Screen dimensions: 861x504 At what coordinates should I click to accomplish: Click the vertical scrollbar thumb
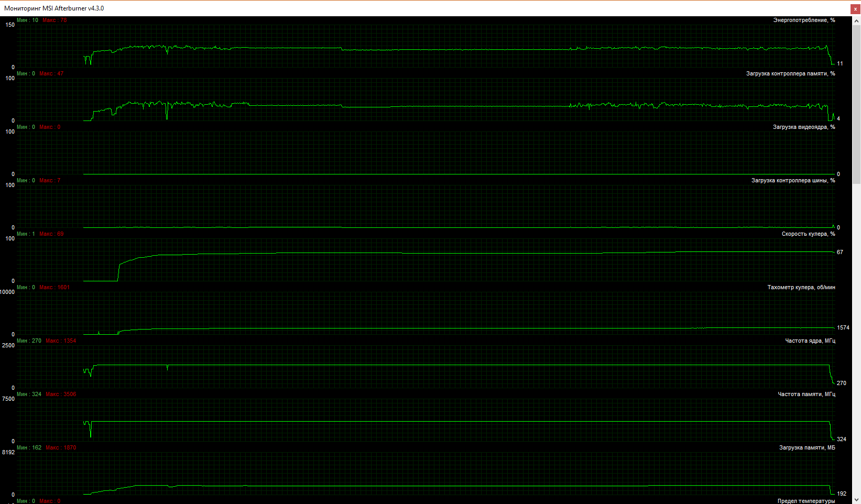click(856, 104)
